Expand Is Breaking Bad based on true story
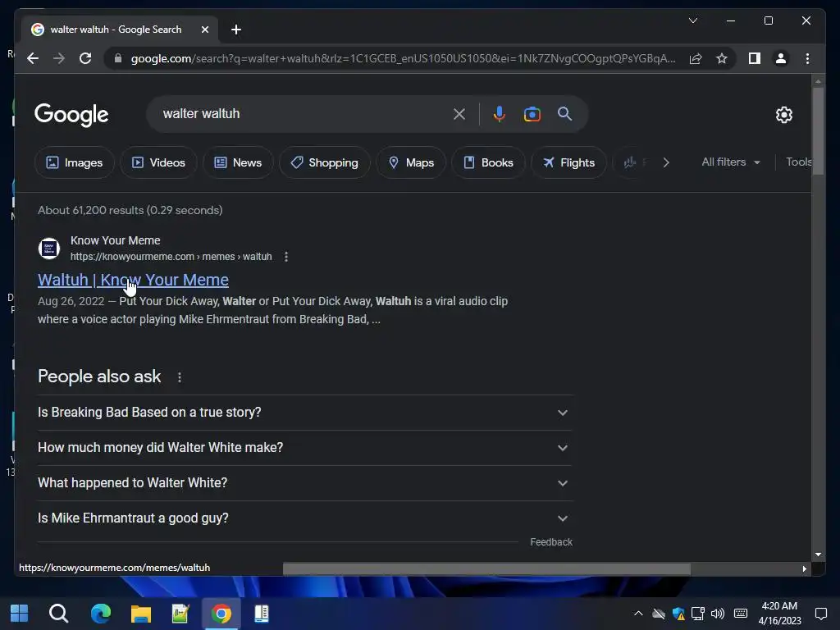 coord(305,413)
